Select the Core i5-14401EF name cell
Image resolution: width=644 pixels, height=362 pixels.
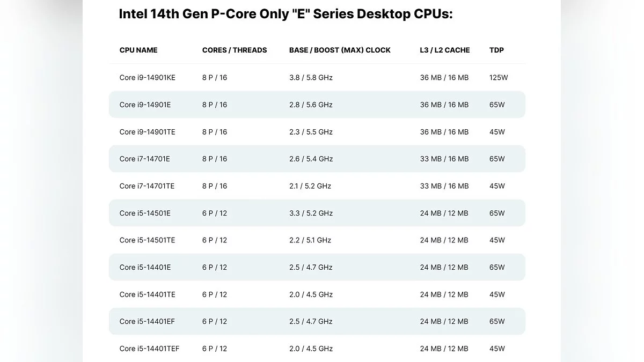tap(147, 321)
